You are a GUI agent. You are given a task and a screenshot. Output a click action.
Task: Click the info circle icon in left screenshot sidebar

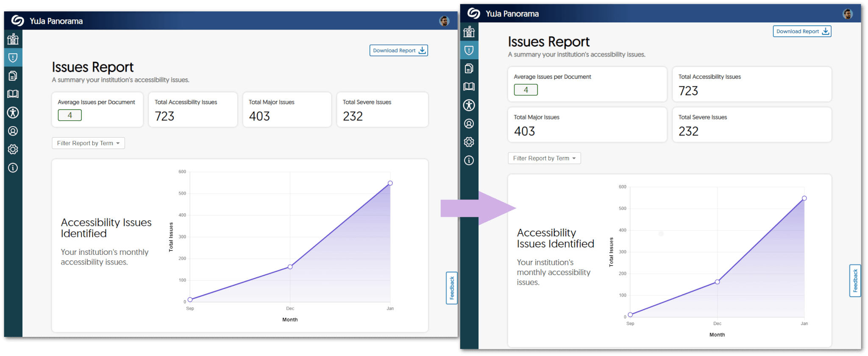[13, 168]
